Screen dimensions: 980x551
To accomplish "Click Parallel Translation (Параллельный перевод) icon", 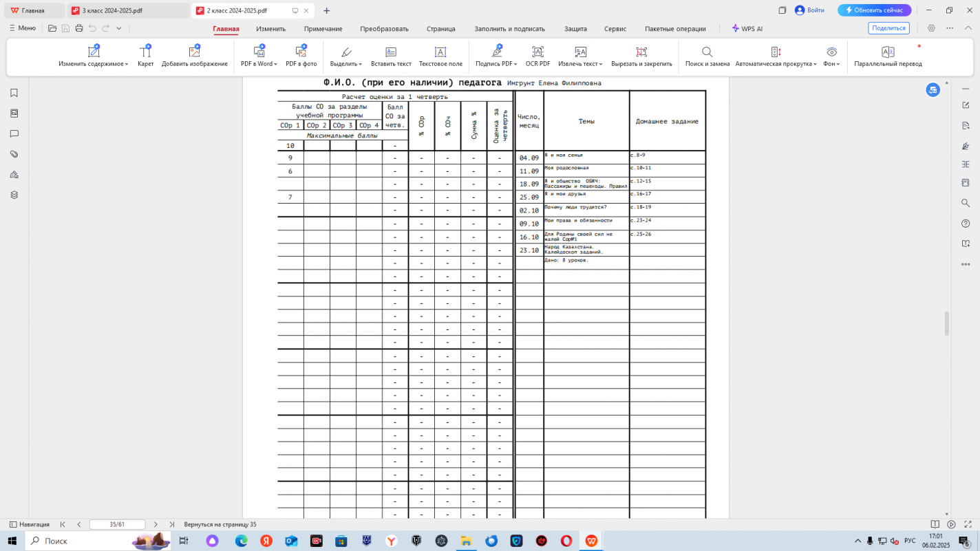I will point(888,52).
